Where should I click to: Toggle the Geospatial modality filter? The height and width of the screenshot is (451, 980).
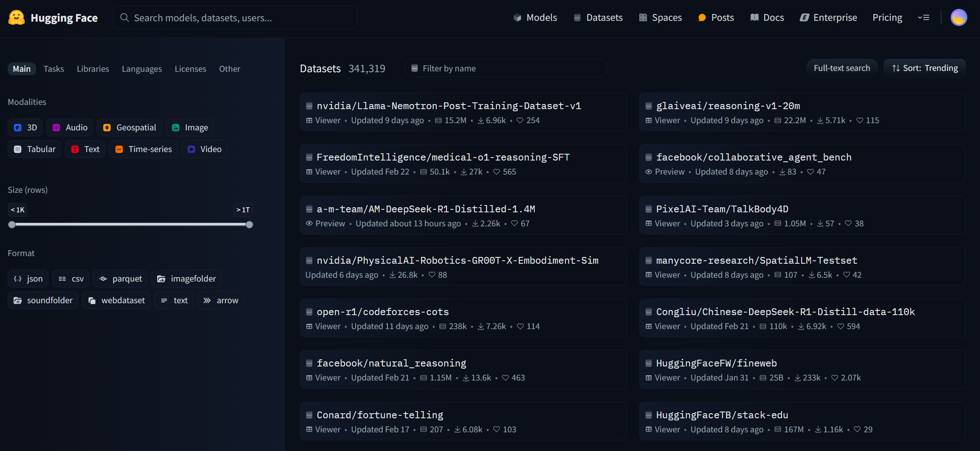[129, 127]
